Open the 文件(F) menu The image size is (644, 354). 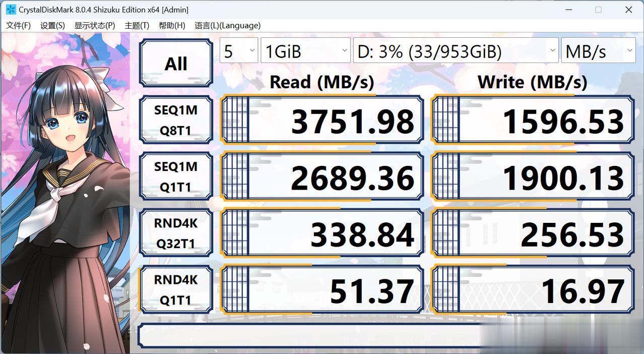point(18,25)
